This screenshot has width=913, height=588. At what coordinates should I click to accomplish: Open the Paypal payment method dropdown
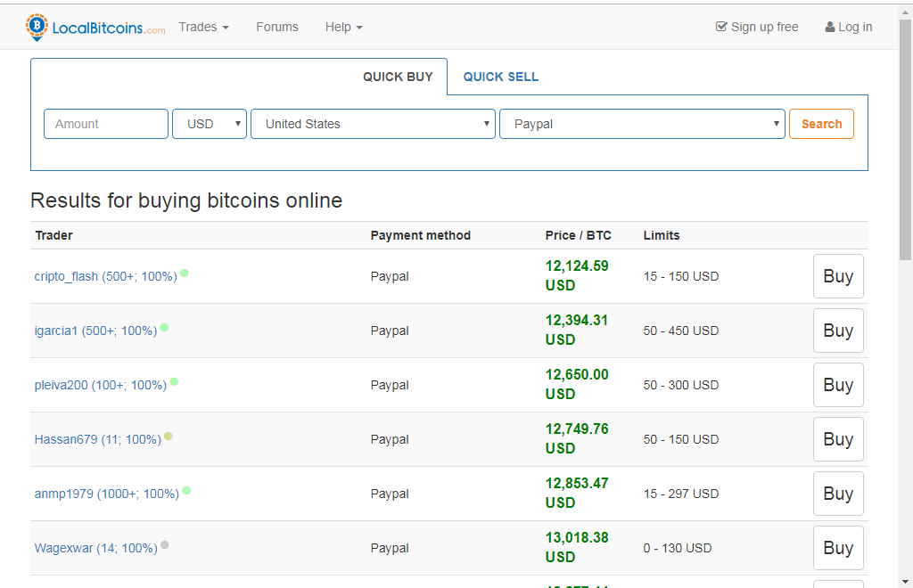[642, 124]
